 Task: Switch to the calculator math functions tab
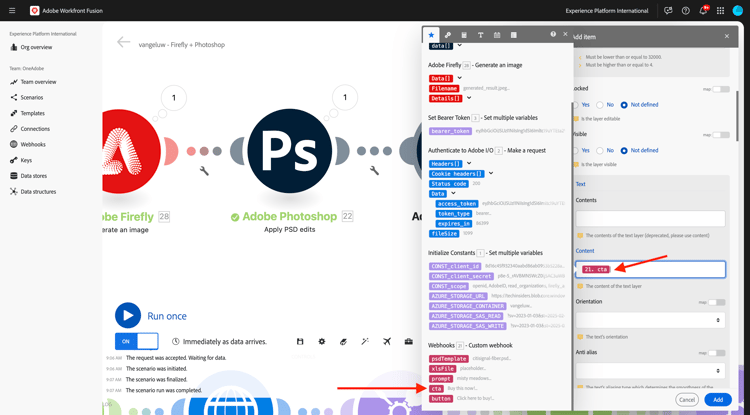[x=464, y=35]
